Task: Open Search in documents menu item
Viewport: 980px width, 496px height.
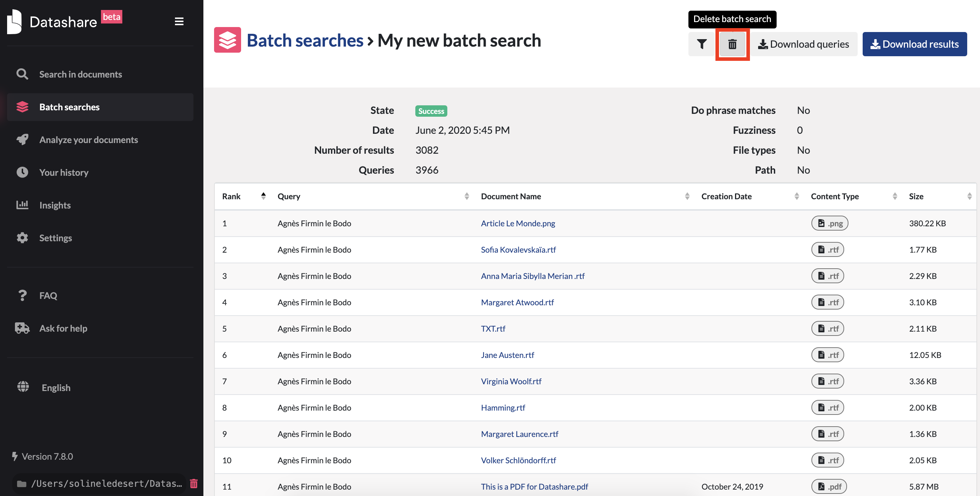Action: click(100, 74)
